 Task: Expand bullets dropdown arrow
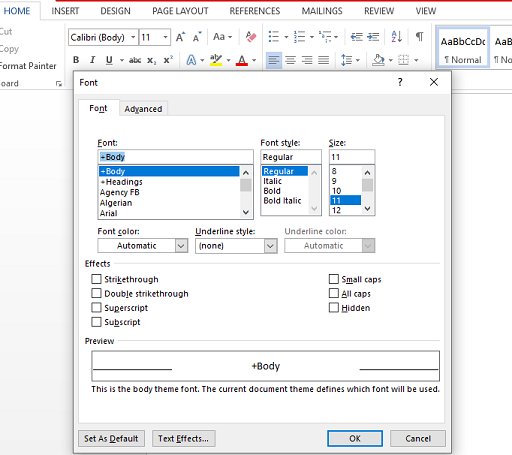coord(286,37)
